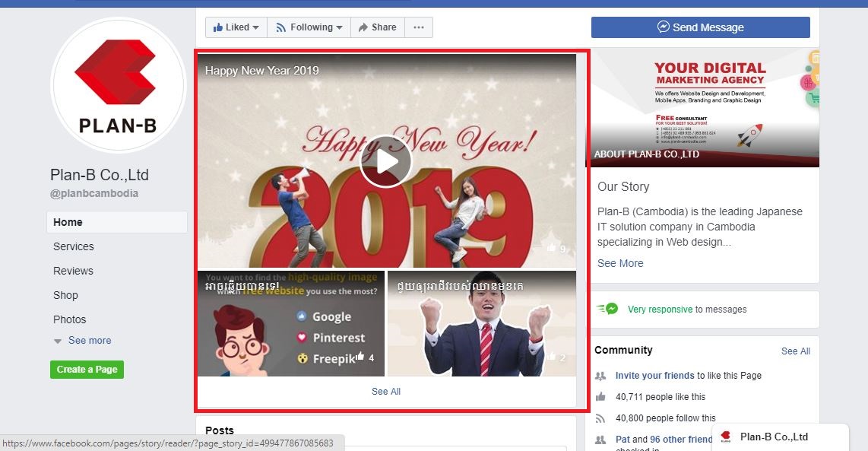Play the Happy New Year 2019 video
The height and width of the screenshot is (451, 868).
click(386, 161)
